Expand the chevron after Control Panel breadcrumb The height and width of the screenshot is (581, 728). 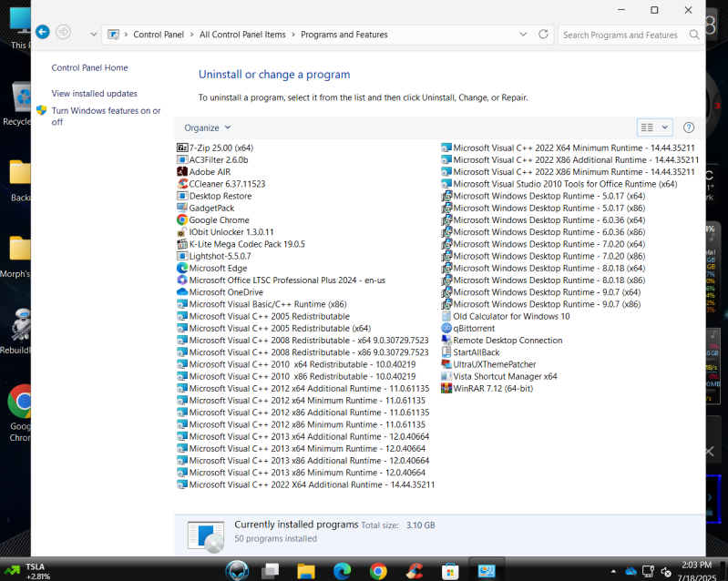191,35
